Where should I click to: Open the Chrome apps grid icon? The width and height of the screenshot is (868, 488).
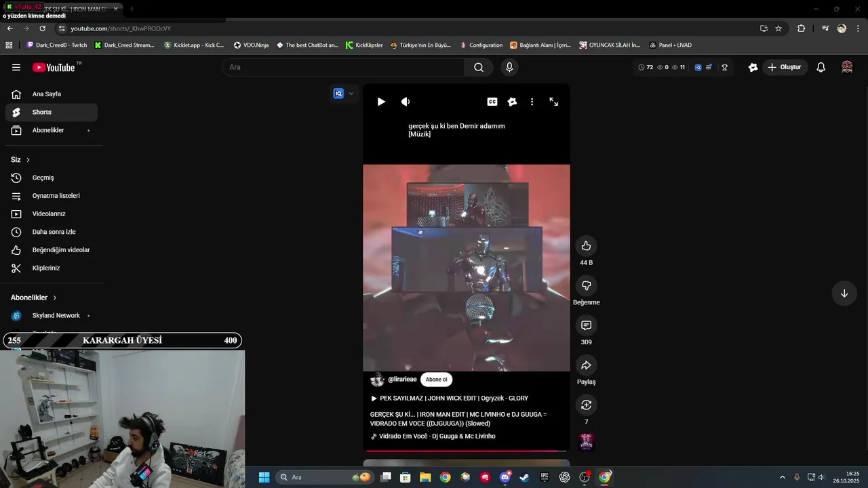(x=9, y=45)
